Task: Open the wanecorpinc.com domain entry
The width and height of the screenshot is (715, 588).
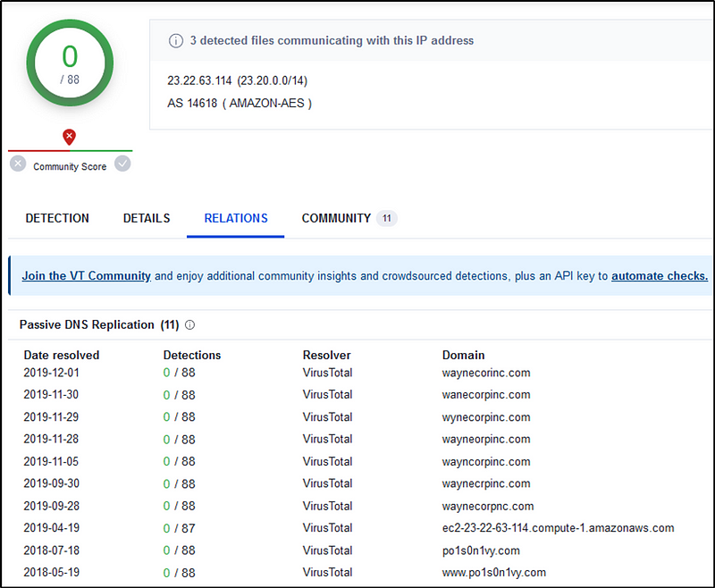Action: click(485, 395)
